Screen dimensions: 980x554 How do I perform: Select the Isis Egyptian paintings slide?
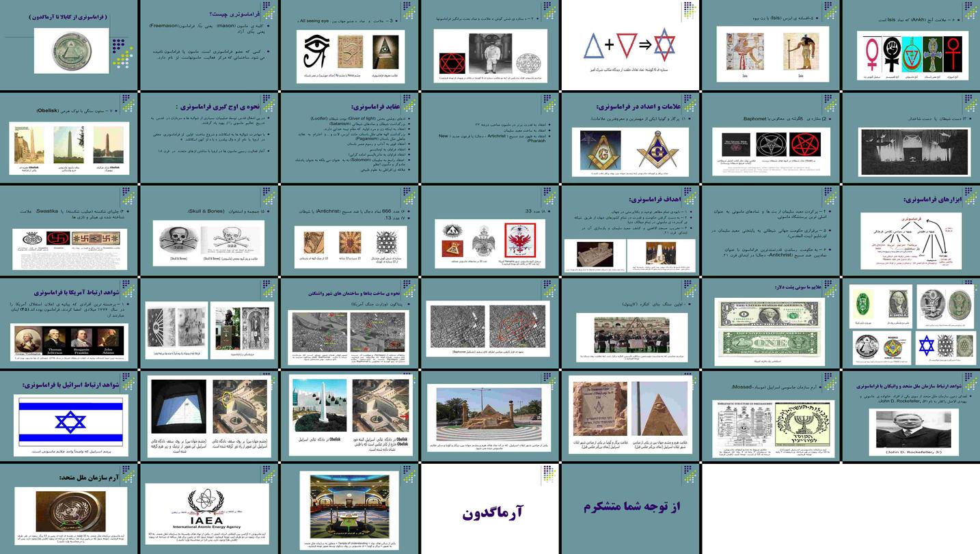770,46
